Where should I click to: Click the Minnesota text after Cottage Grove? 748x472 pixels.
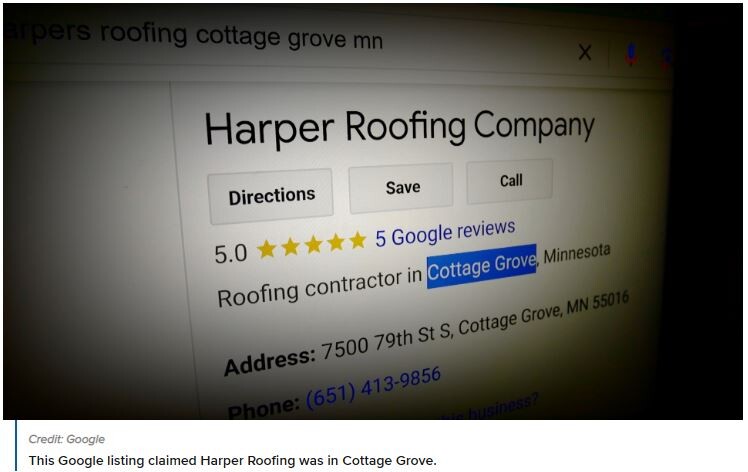(577, 253)
